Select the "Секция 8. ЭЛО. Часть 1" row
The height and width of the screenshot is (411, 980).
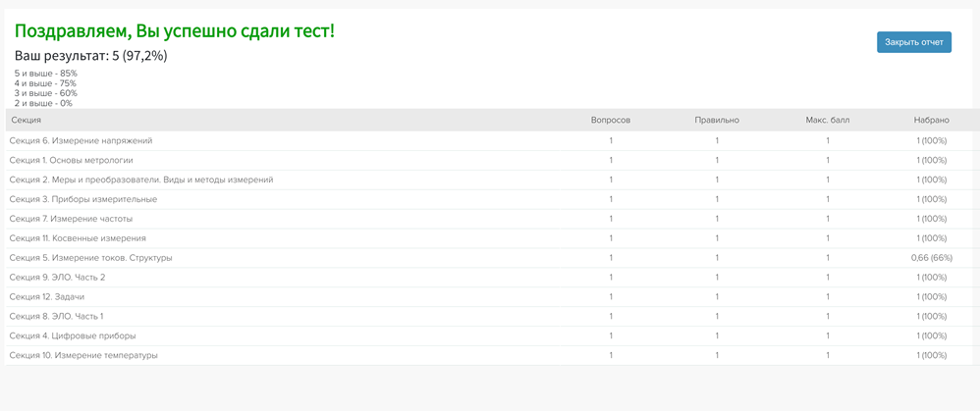click(56, 317)
